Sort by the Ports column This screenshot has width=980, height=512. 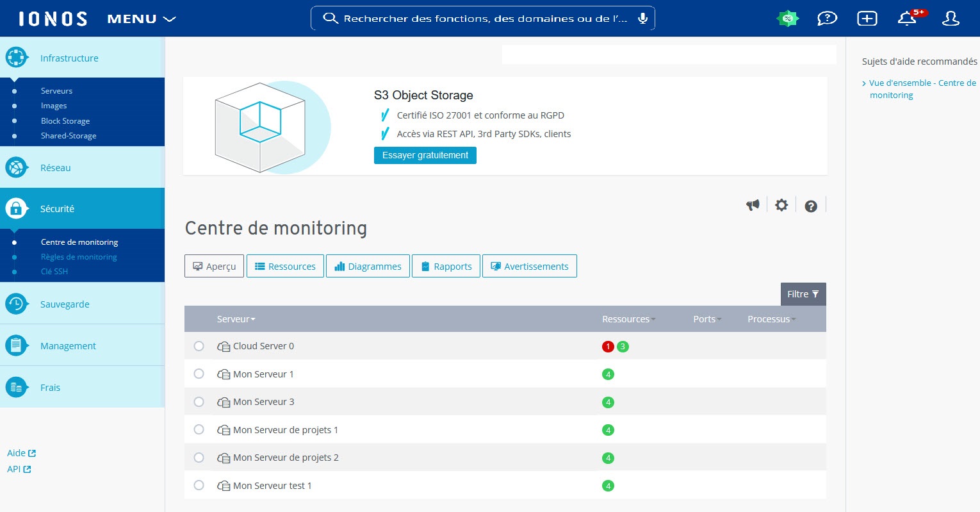coord(707,319)
